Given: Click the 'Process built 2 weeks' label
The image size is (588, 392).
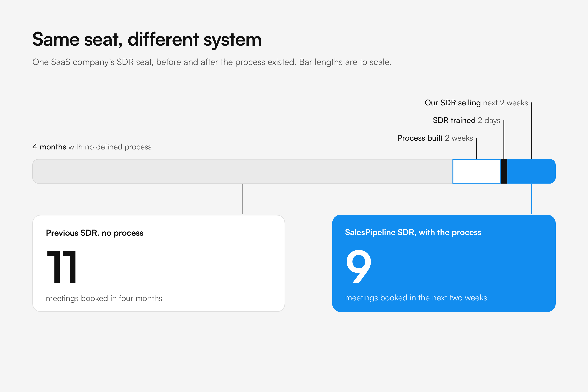Looking at the screenshot, I should (x=435, y=138).
